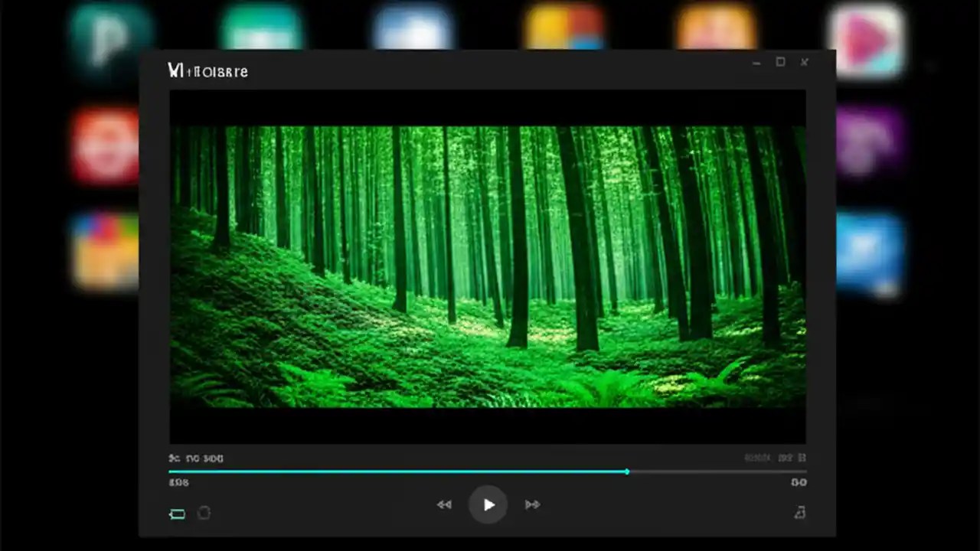The image size is (980, 551).
Task: Click the forest video preview frame
Action: point(488,269)
